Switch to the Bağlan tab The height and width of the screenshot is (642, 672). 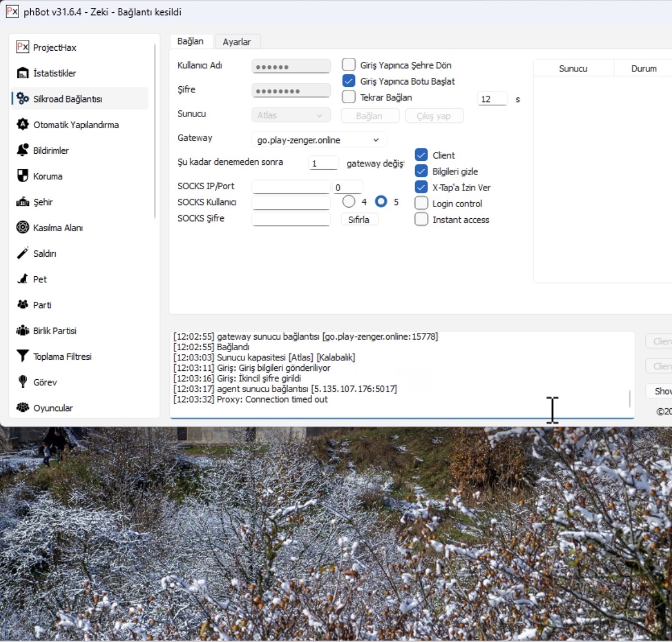191,41
